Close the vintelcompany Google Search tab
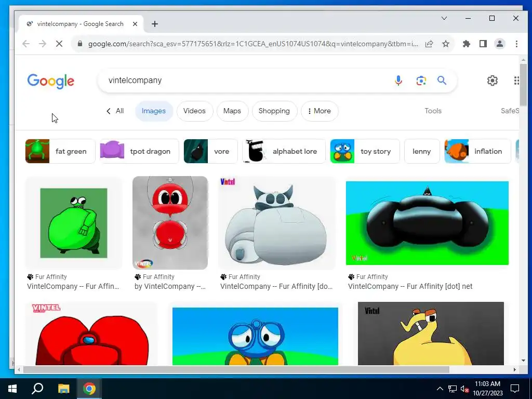The image size is (532, 399). click(x=135, y=24)
